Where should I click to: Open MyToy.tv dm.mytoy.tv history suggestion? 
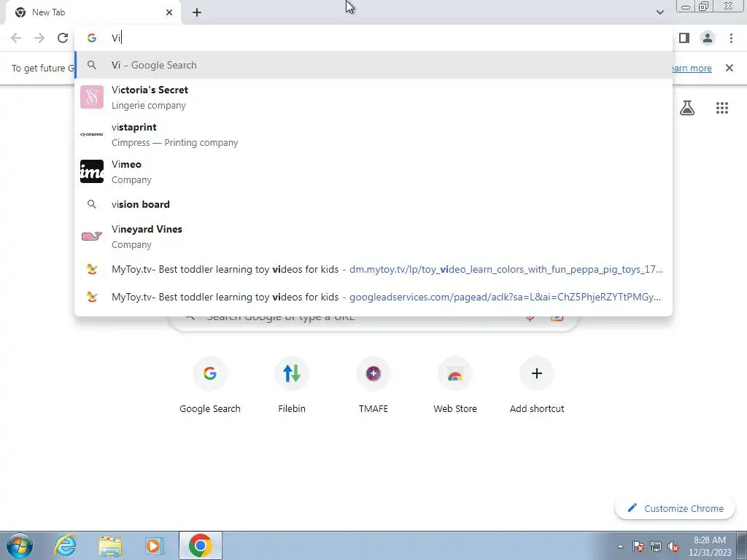pos(373,269)
